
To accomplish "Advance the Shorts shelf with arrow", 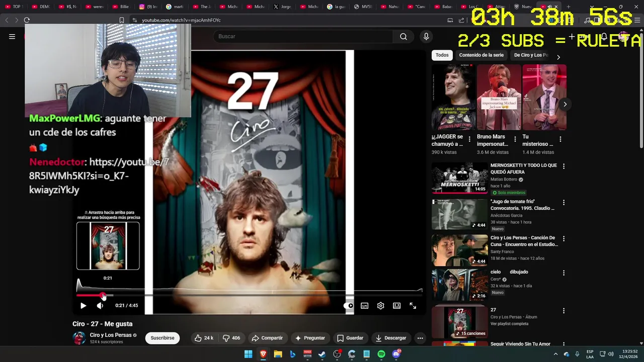I will tap(565, 104).
